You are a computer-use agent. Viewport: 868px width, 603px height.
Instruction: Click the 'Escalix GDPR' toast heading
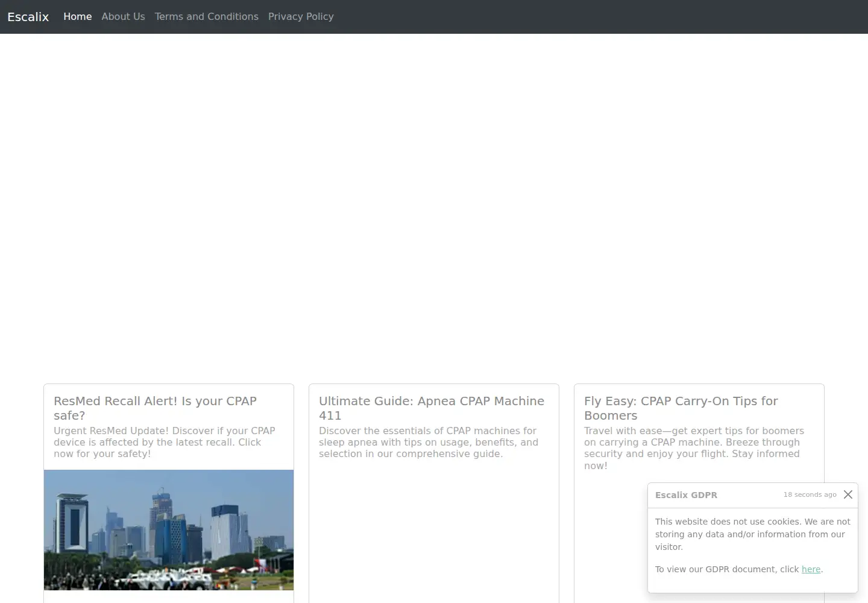686,495
